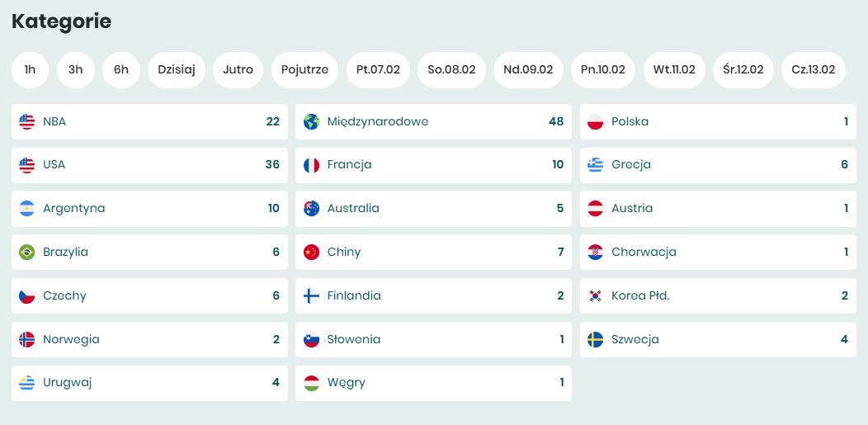868x425 pixels.
Task: Select the Dzisiaj filter tab
Action: click(x=177, y=70)
